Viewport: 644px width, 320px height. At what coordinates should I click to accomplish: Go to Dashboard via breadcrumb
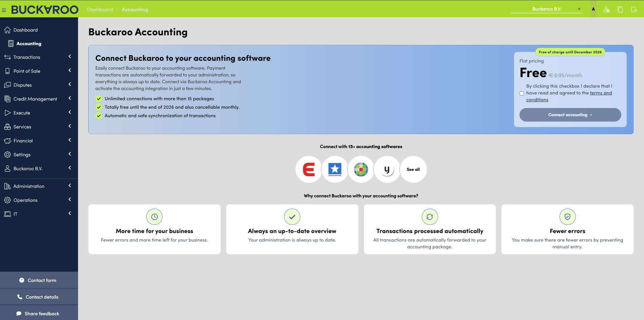(100, 10)
